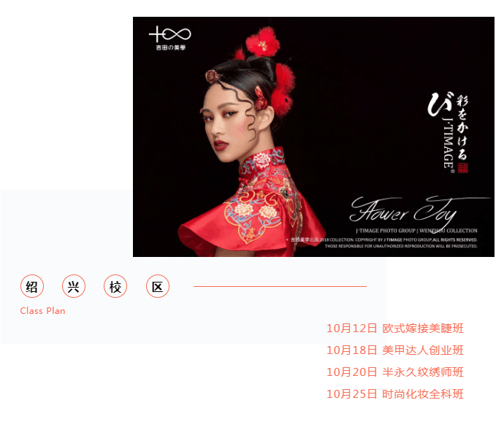
Task: Click the model's face in the photo
Action: click(x=225, y=126)
